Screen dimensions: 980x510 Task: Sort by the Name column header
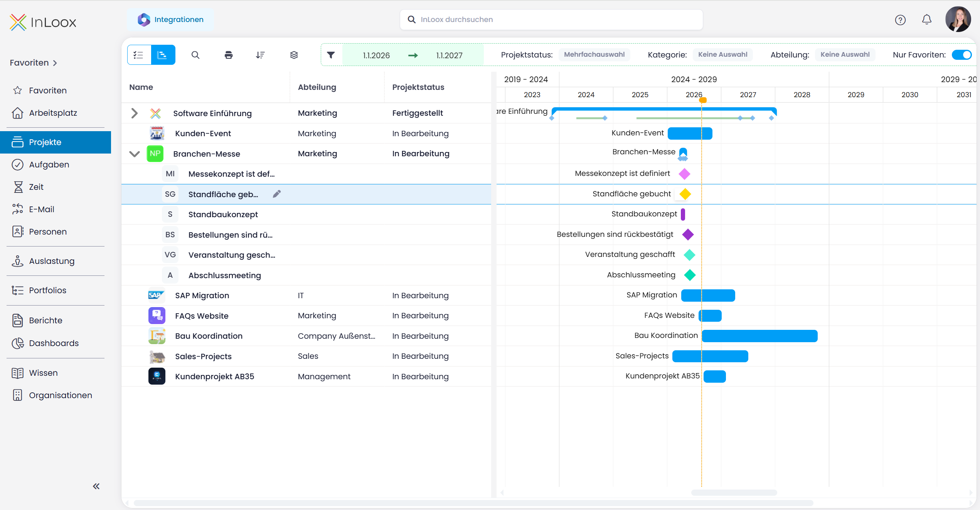click(x=141, y=87)
